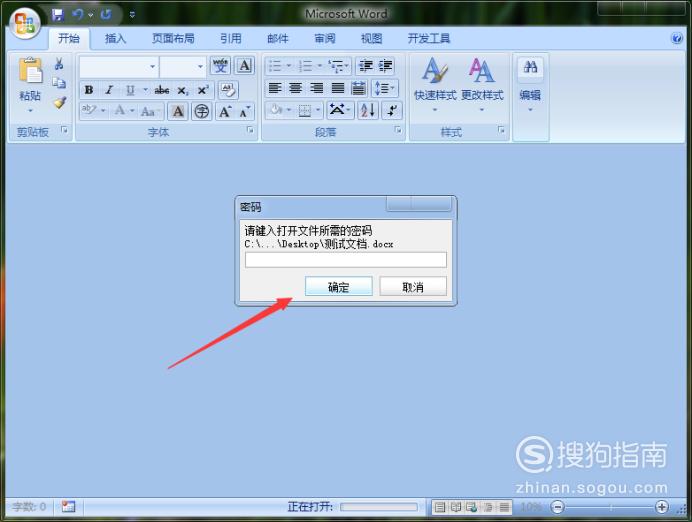Open 更改样式 menu

tap(481, 84)
